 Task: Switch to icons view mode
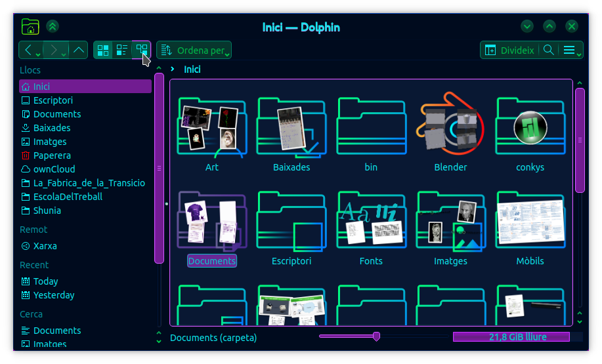(x=103, y=50)
